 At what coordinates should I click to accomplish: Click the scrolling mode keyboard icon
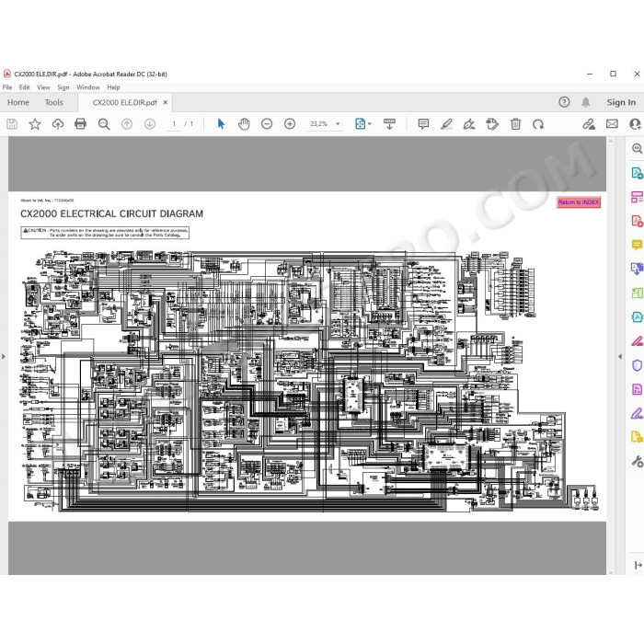[x=389, y=123]
